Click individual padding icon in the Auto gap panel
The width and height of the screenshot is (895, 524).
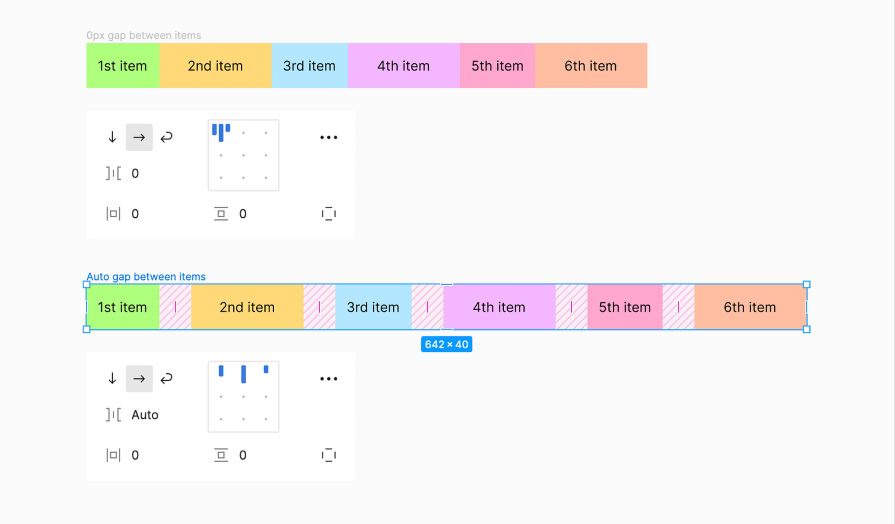point(329,455)
